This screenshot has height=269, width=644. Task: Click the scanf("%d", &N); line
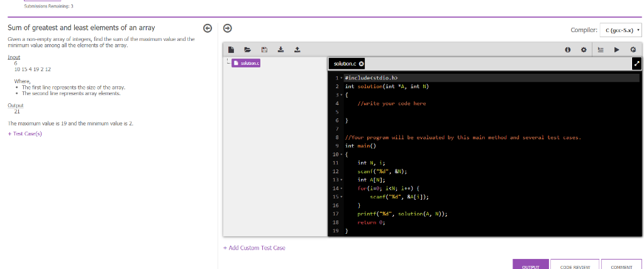click(x=382, y=171)
